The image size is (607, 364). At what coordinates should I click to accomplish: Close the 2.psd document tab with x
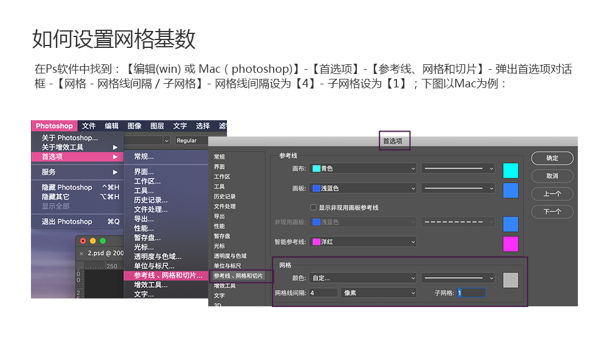[81, 254]
